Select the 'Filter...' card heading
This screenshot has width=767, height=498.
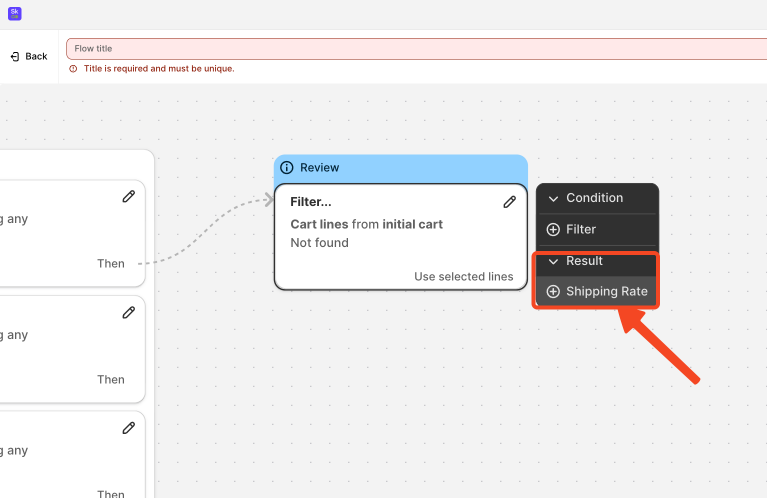(x=311, y=202)
